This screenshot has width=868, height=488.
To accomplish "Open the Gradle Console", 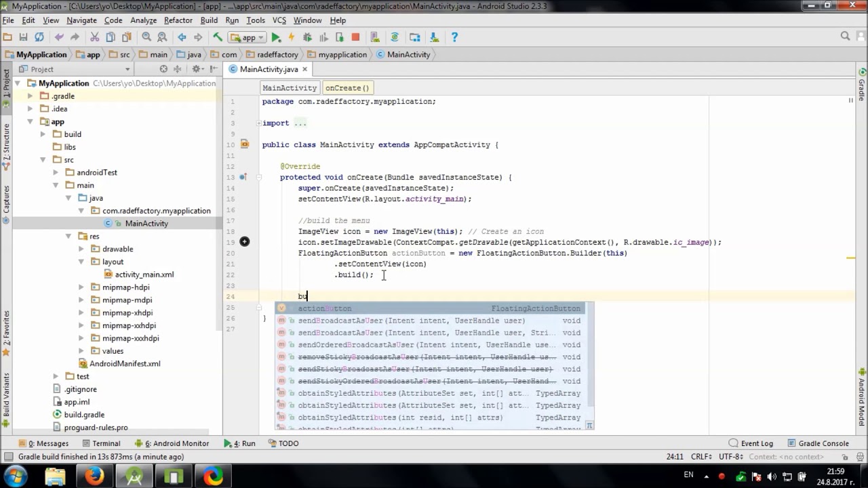I will coord(818,443).
